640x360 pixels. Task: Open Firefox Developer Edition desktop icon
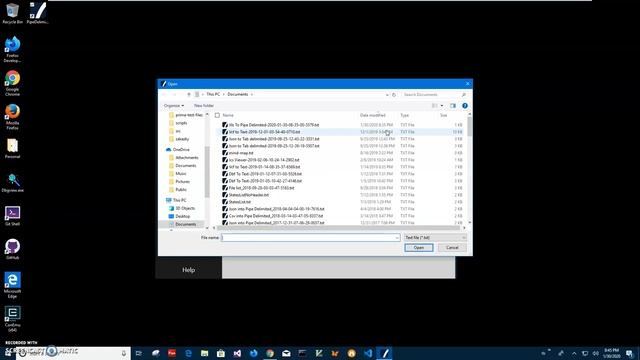[12, 49]
